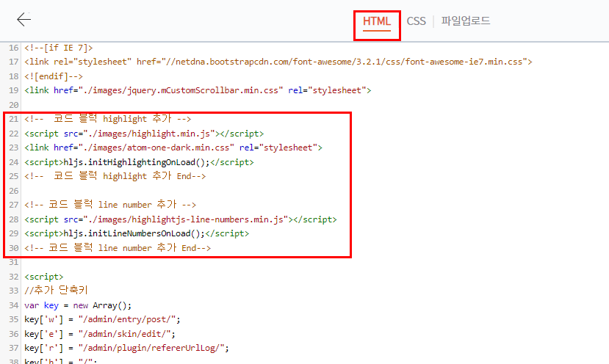Click the 'var key = new Array();' line

coord(78,305)
